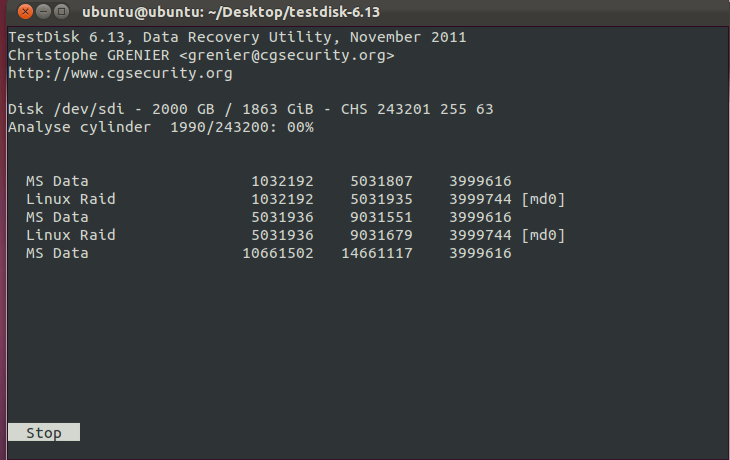Click the end sector value 14661117
This screenshot has height=460, width=730.
378,254
